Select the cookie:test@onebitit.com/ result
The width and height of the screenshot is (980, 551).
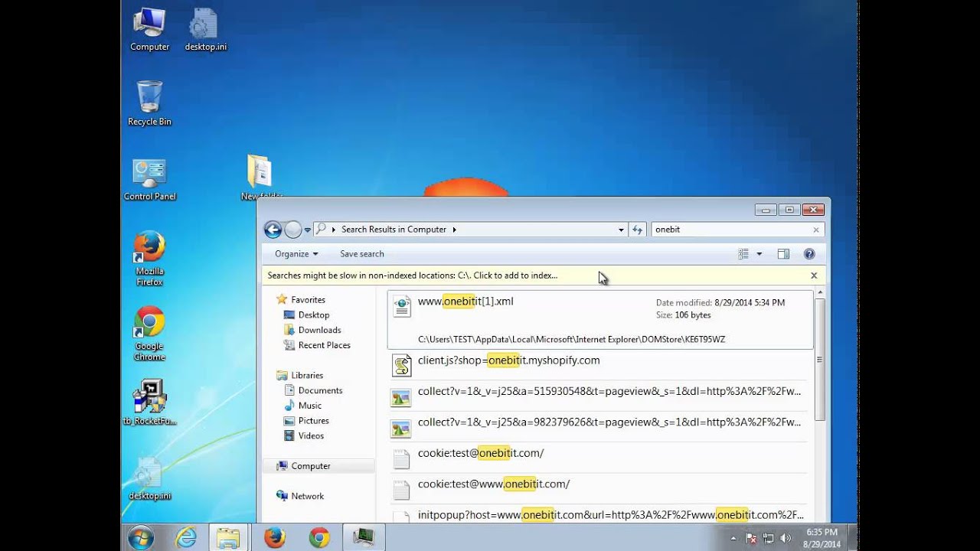[599, 458]
